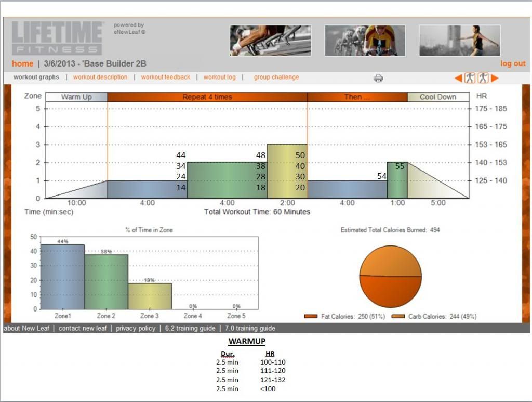This screenshot has width=532, height=402.
Task: Click the WARMUP heading
Action: pos(247,341)
